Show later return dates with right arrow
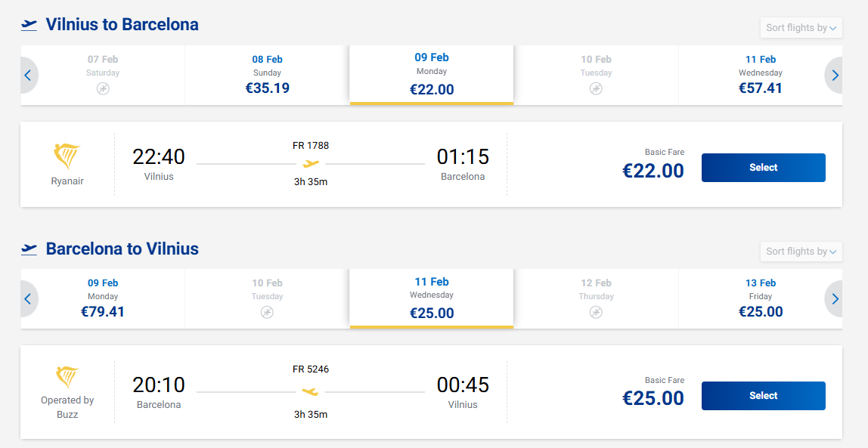This screenshot has width=868, height=448. (x=835, y=299)
